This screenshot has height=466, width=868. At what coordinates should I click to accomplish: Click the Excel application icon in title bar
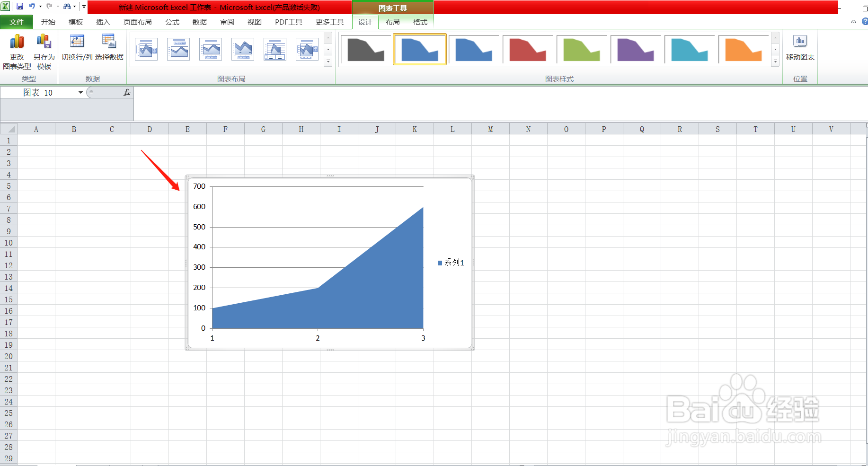point(6,6)
